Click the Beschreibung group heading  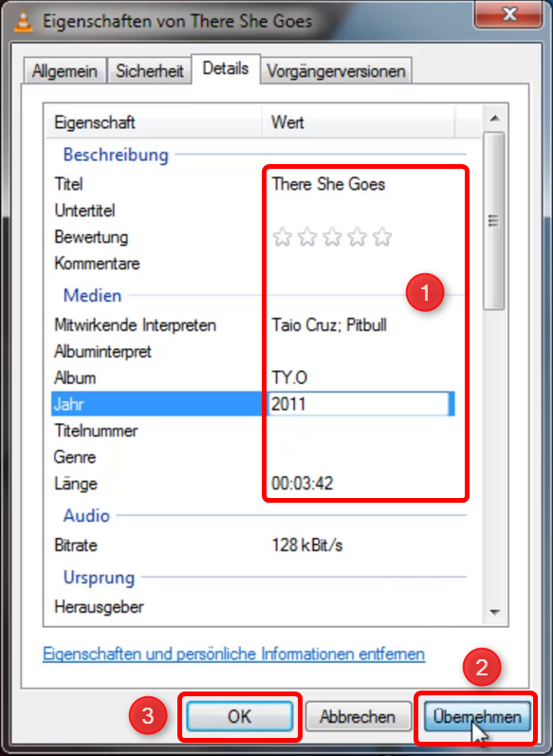116,155
